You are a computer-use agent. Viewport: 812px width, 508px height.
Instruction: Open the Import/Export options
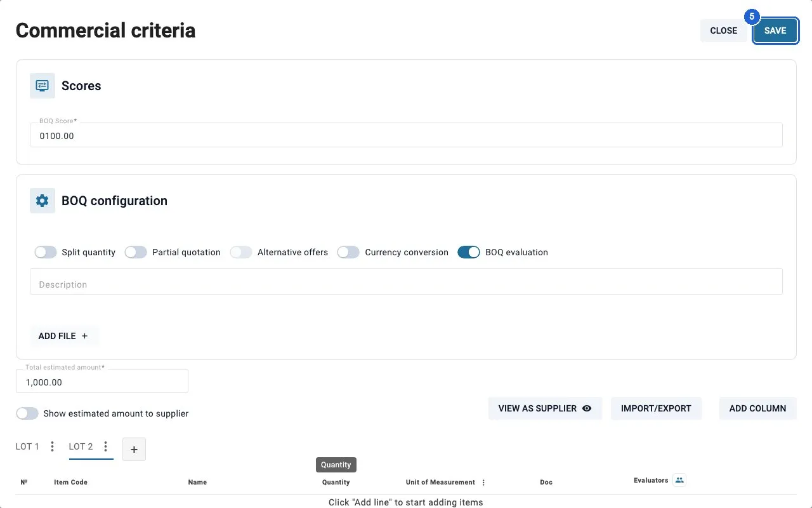click(x=656, y=408)
